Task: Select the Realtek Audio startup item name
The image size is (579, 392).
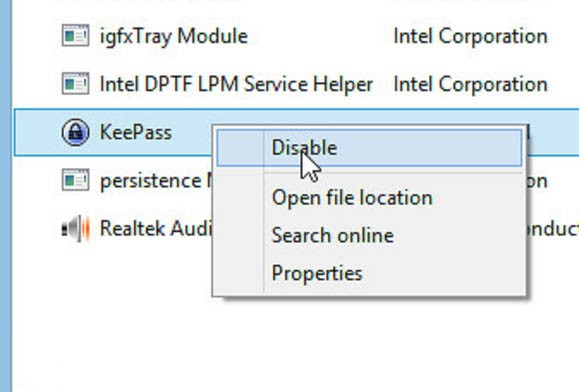Action: click(156, 228)
